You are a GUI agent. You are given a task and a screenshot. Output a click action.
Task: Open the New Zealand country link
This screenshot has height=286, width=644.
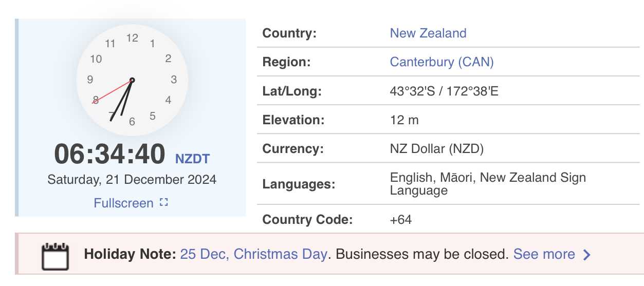pyautogui.click(x=428, y=33)
